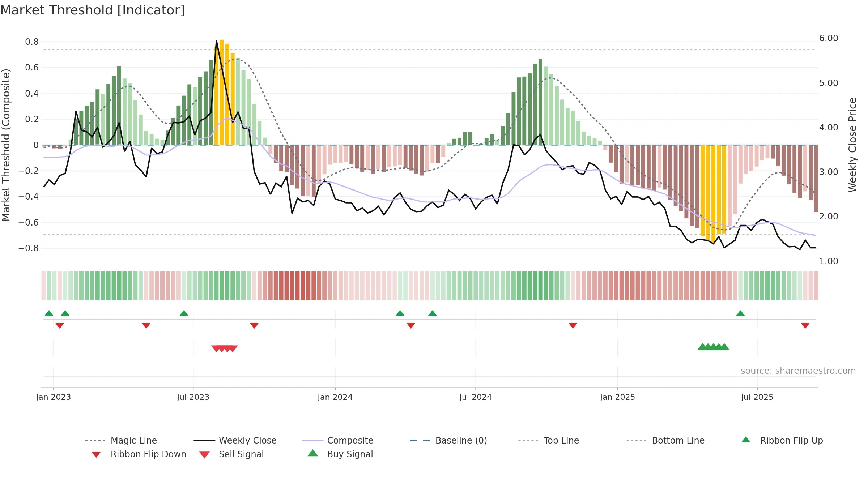Click the red flip-down marker around Sep 2023
This screenshot has height=488, width=868.
(x=254, y=326)
